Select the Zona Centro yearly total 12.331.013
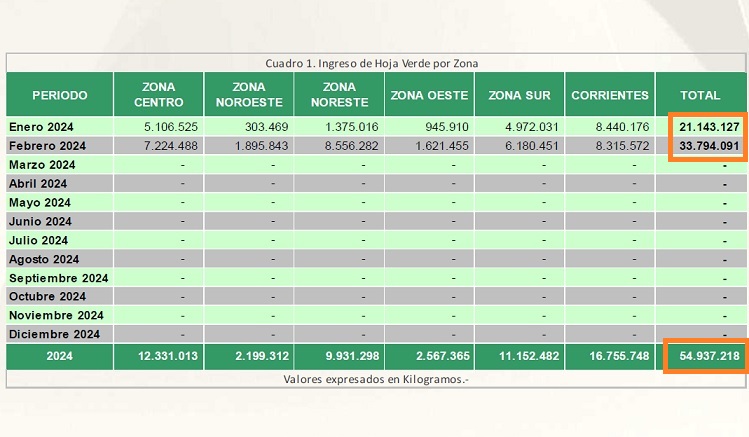Image resolution: width=749 pixels, height=437 pixels. click(x=169, y=357)
